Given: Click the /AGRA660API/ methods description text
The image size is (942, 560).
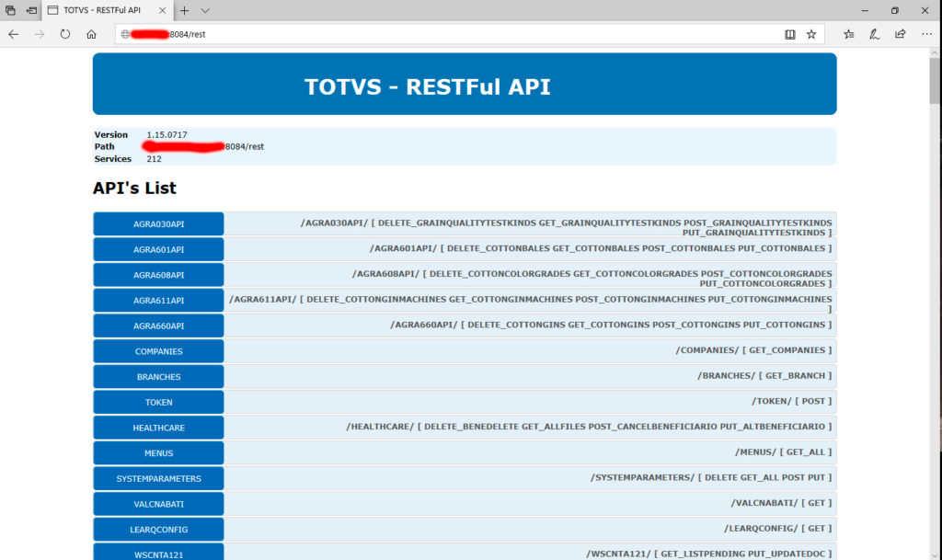Looking at the screenshot, I should (x=611, y=325).
